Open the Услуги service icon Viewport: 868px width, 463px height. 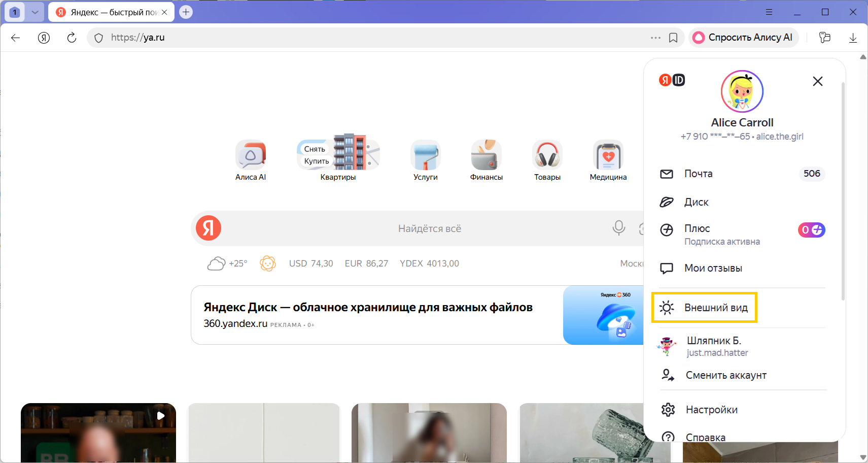click(x=425, y=160)
